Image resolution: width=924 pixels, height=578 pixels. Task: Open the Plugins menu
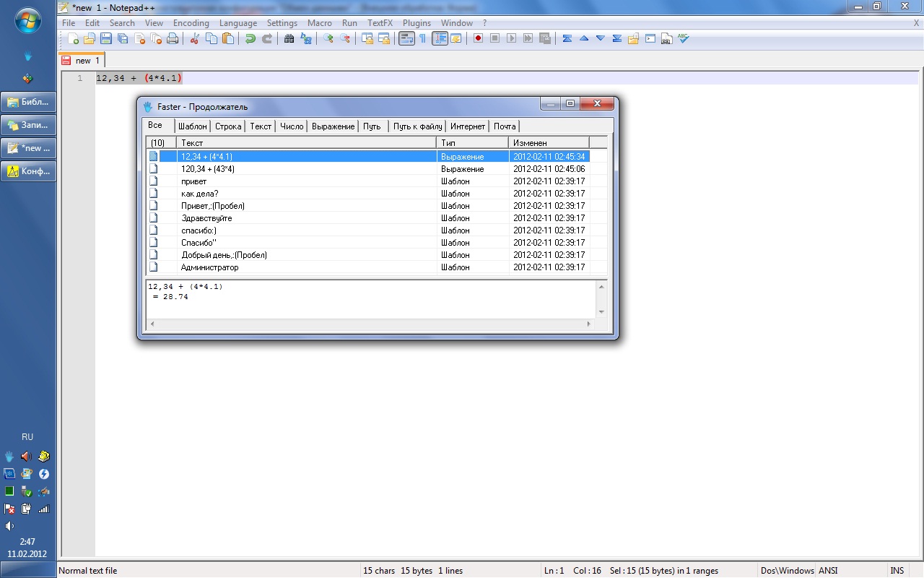(417, 23)
